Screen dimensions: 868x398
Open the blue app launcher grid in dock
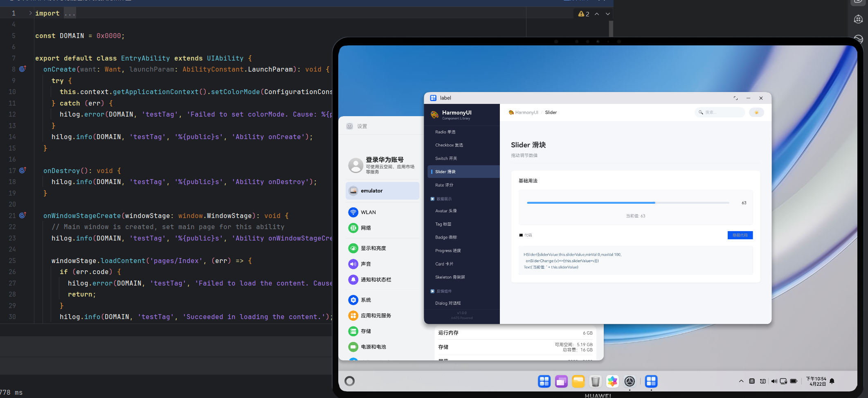click(544, 382)
